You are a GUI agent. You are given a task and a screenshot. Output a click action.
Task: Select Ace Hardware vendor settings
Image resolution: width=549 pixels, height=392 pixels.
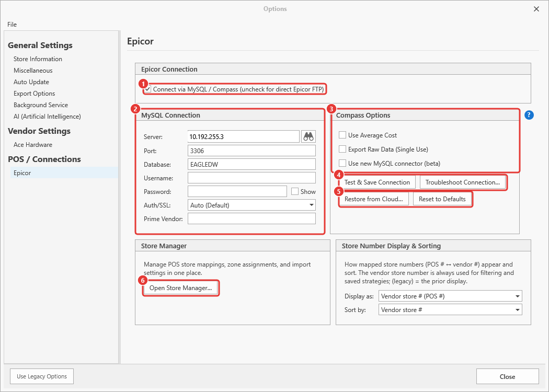pos(33,145)
